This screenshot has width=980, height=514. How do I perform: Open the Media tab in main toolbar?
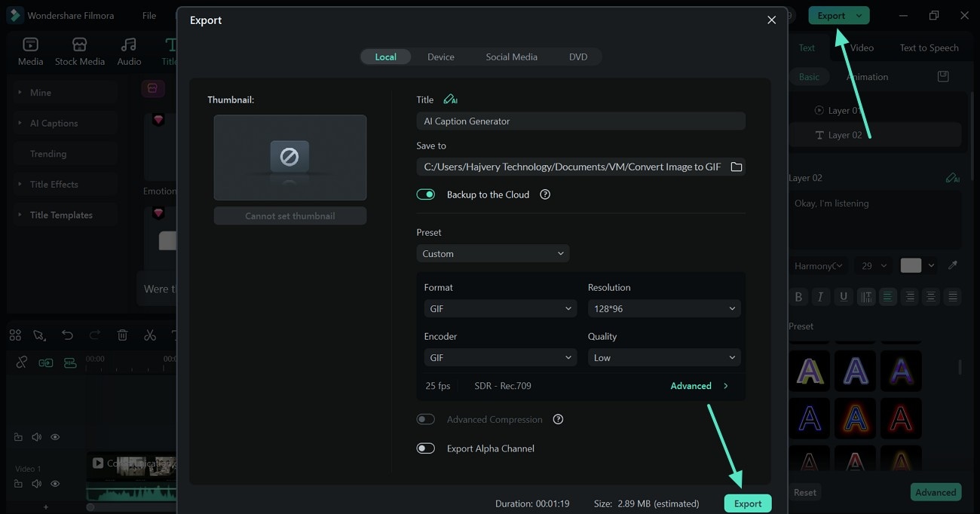[30, 51]
